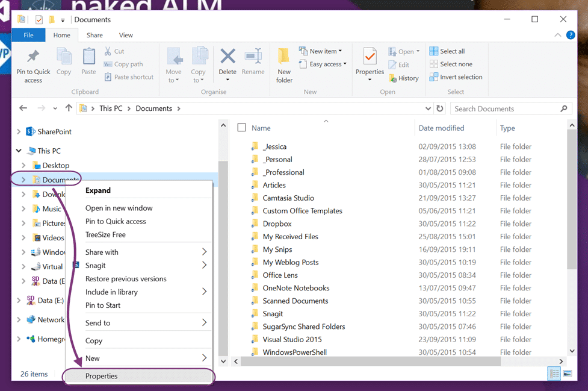Click the Rename icon in Organise group
This screenshot has width=588, height=391.
[253, 56]
